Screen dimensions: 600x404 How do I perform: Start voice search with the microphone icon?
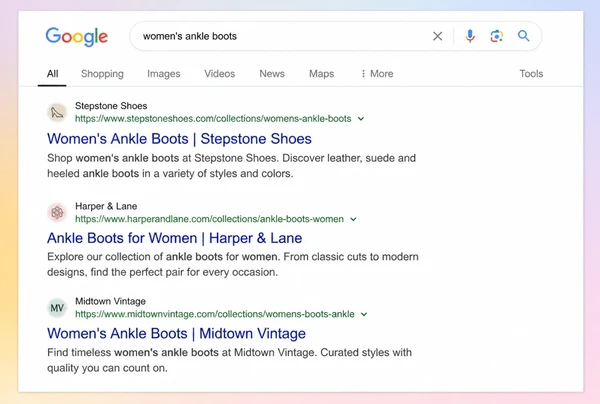click(x=470, y=36)
